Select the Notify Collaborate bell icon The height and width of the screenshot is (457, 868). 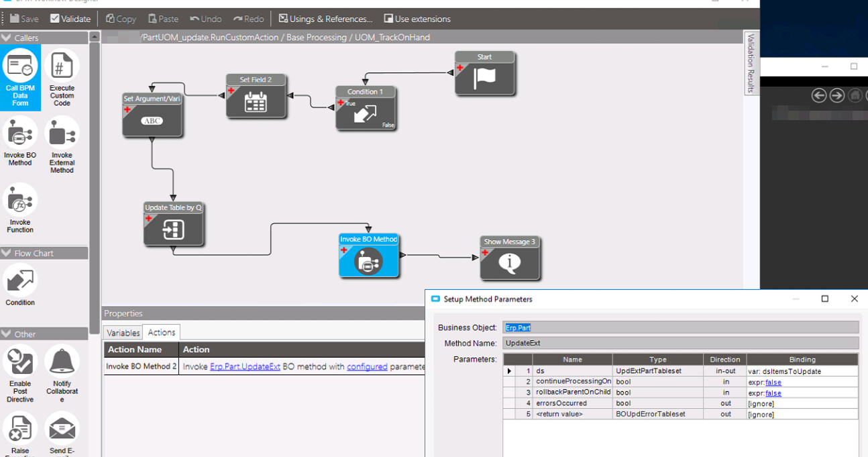tap(62, 362)
